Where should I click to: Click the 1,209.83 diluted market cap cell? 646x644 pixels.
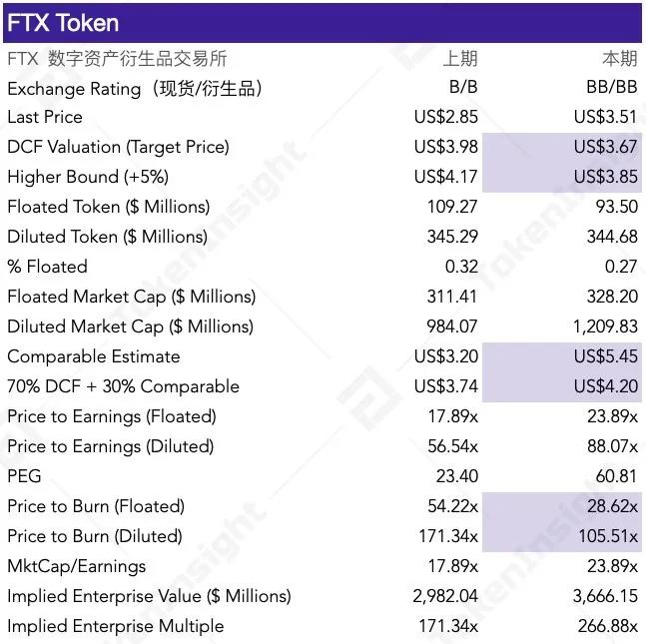pos(605,326)
